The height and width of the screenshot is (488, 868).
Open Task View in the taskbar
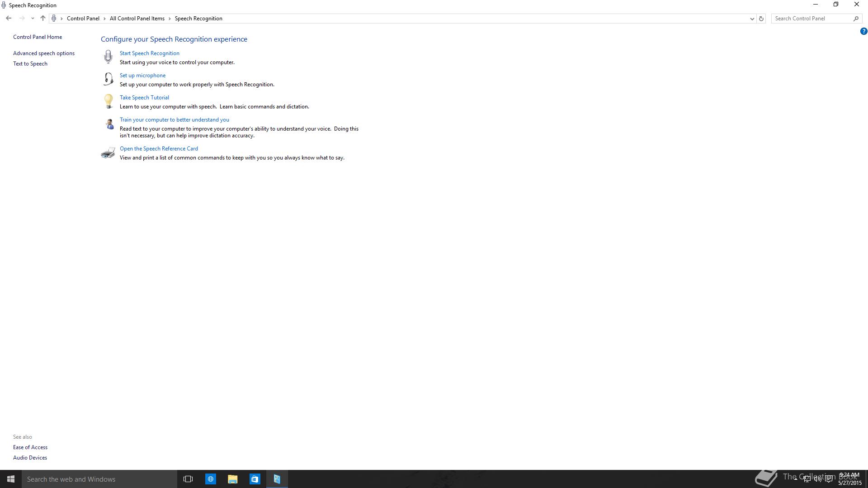pos(188,479)
